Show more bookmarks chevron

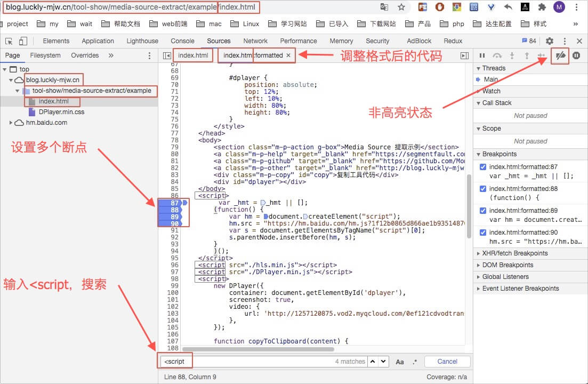576,24
